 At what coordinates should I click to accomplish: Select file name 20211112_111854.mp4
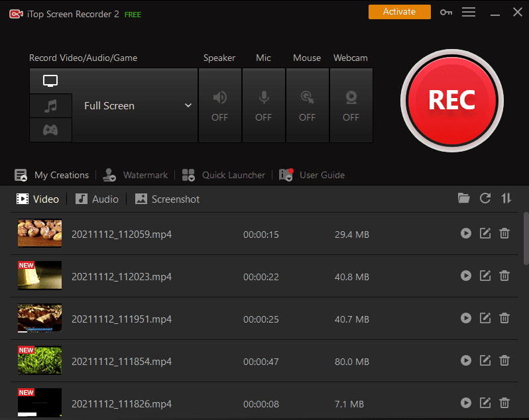tap(121, 362)
